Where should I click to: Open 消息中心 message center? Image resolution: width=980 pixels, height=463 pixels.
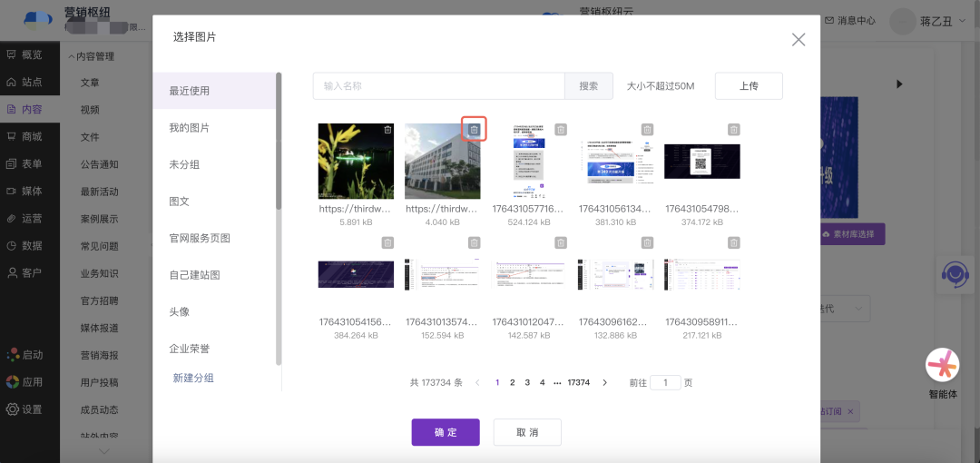[x=849, y=20]
